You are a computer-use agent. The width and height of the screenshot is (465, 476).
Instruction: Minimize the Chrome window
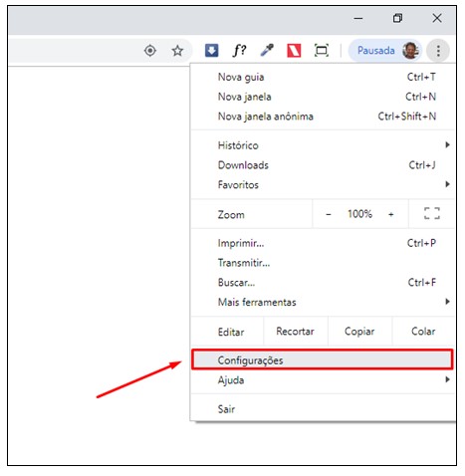point(357,18)
